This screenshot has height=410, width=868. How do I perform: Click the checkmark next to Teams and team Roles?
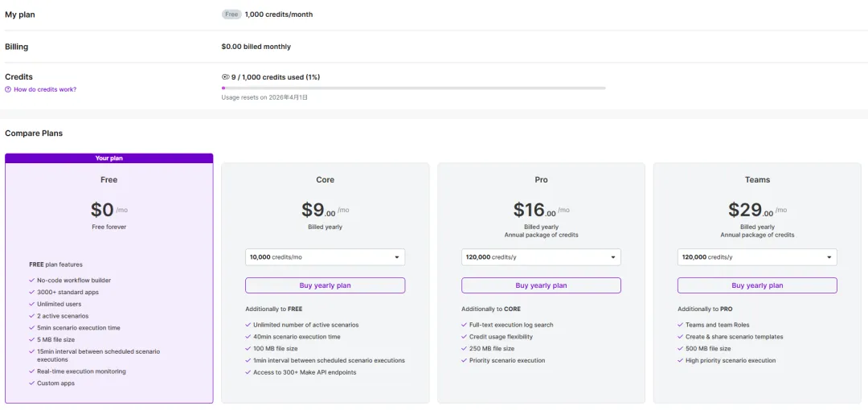pyautogui.click(x=680, y=325)
